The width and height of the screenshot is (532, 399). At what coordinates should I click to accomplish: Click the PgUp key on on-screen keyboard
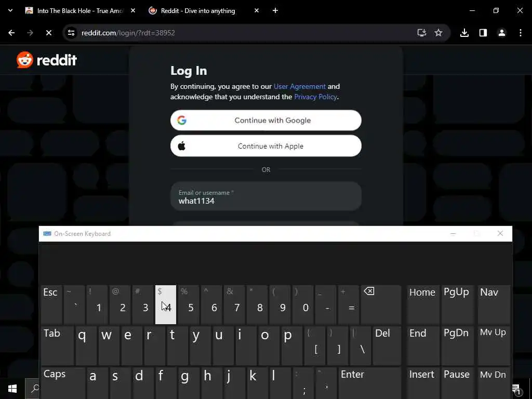tap(457, 304)
